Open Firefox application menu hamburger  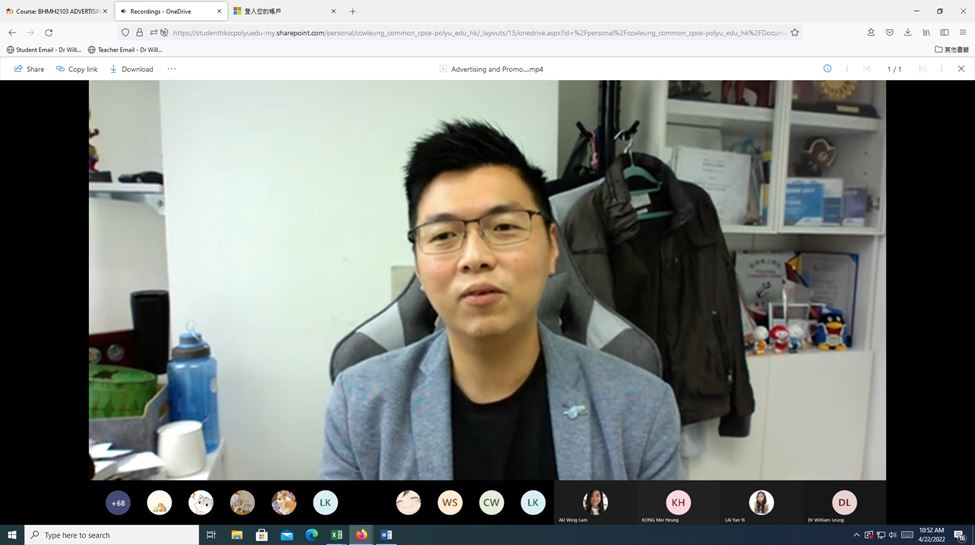click(962, 32)
